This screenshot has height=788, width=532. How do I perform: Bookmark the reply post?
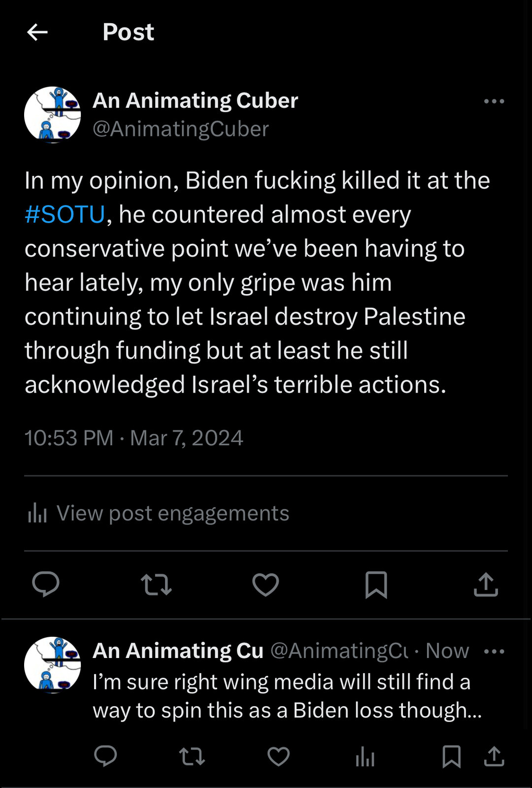tap(451, 756)
